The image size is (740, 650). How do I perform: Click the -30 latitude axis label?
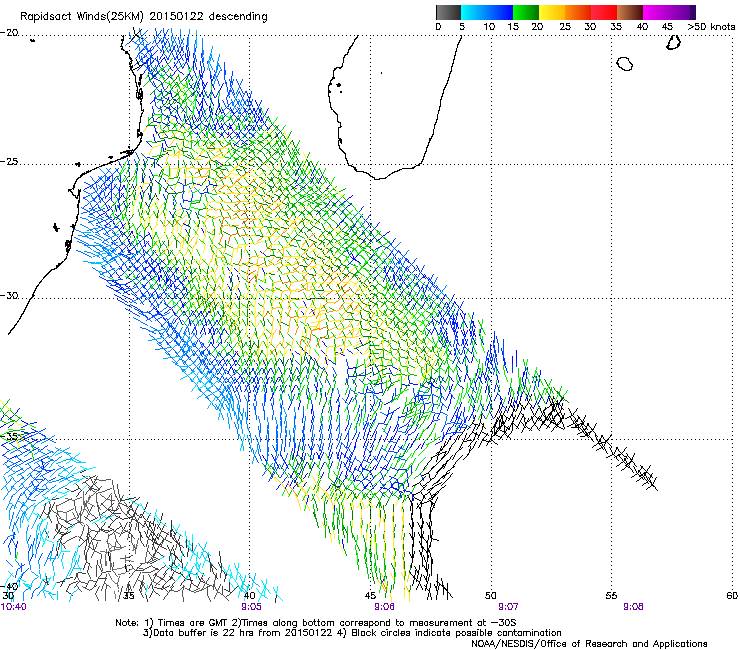click(x=9, y=296)
